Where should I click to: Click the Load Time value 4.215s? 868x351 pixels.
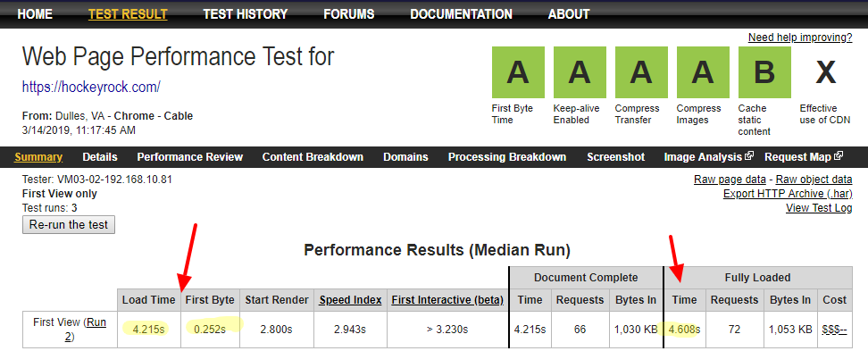coord(149,330)
